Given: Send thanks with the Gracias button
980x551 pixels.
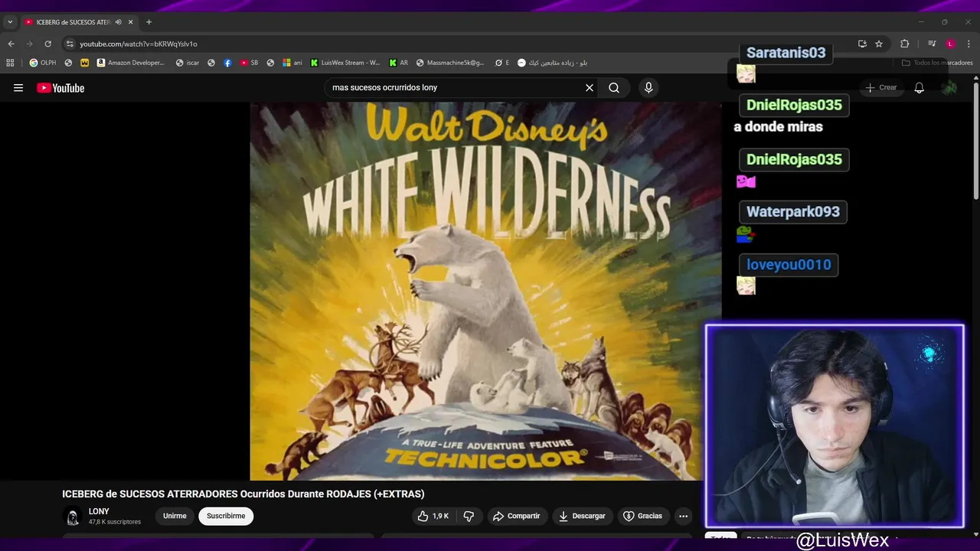Looking at the screenshot, I should [x=642, y=517].
